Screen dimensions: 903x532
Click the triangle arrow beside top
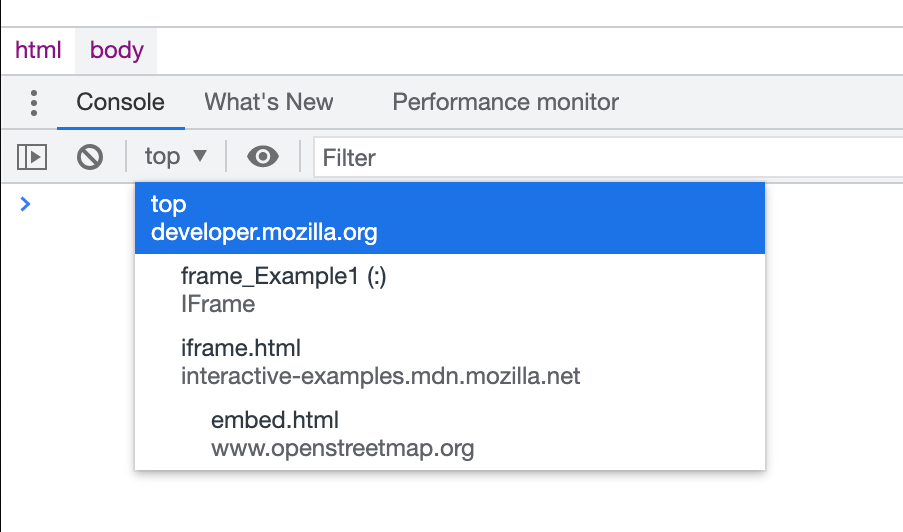coord(199,156)
